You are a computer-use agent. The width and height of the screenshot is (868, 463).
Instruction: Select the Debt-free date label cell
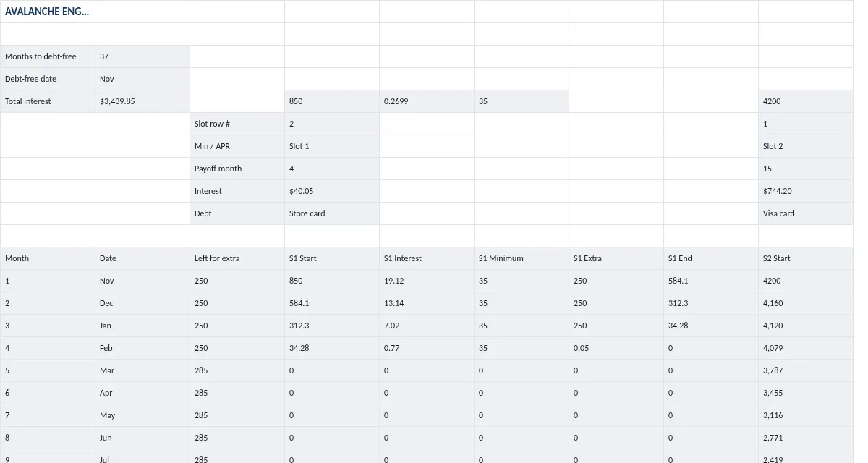tap(48, 79)
